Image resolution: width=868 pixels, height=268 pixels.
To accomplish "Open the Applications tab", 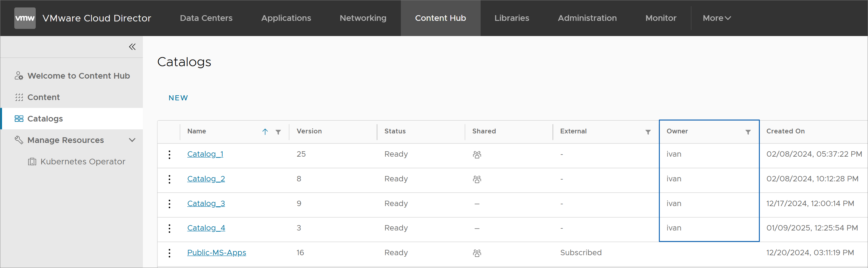I will (x=286, y=18).
